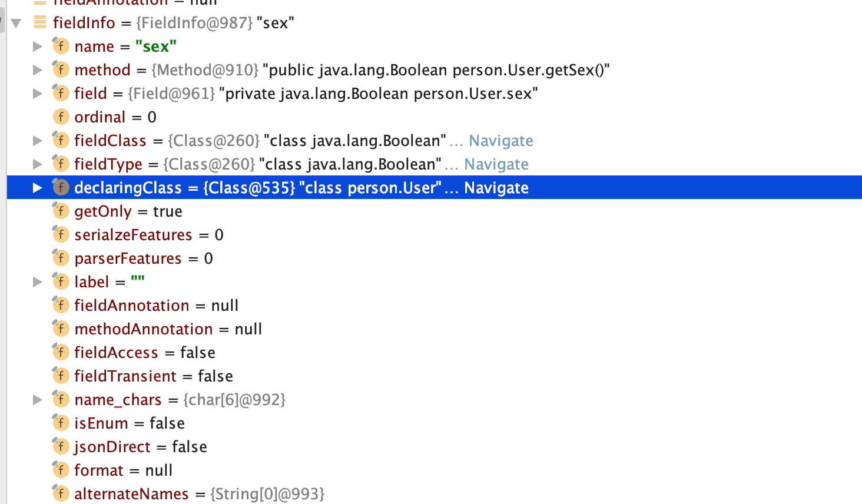Select the icon beside isEnum field

61,423
